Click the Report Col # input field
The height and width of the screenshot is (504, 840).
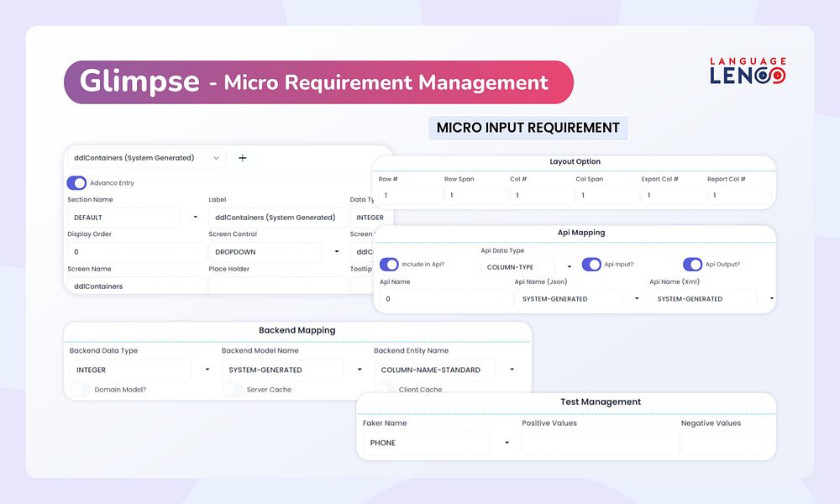pyautogui.click(x=739, y=196)
